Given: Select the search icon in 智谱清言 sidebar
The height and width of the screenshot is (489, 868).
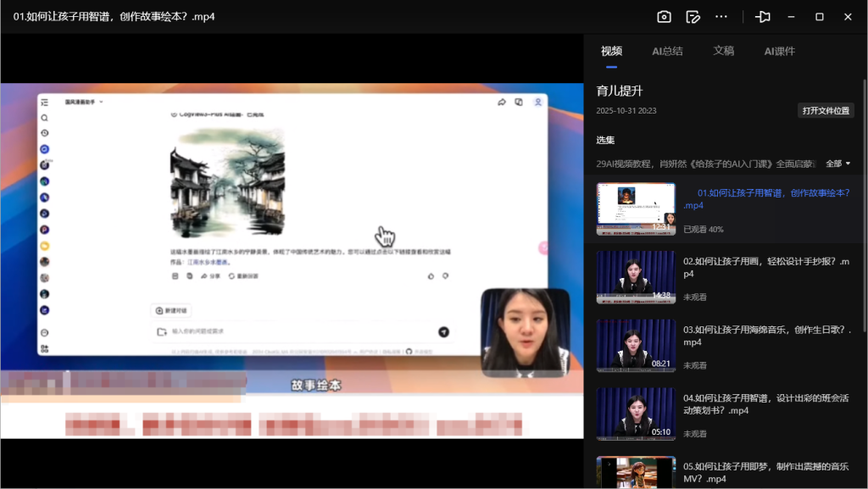Looking at the screenshot, I should 45,117.
